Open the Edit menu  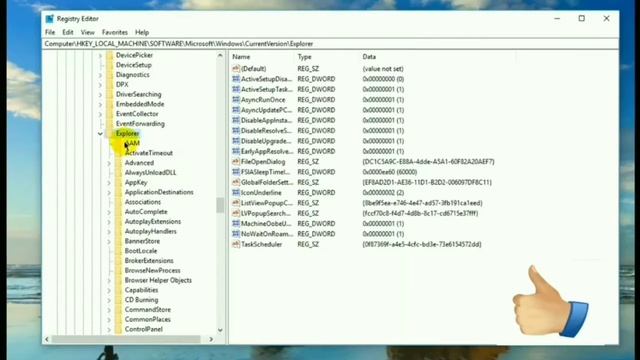click(x=68, y=32)
